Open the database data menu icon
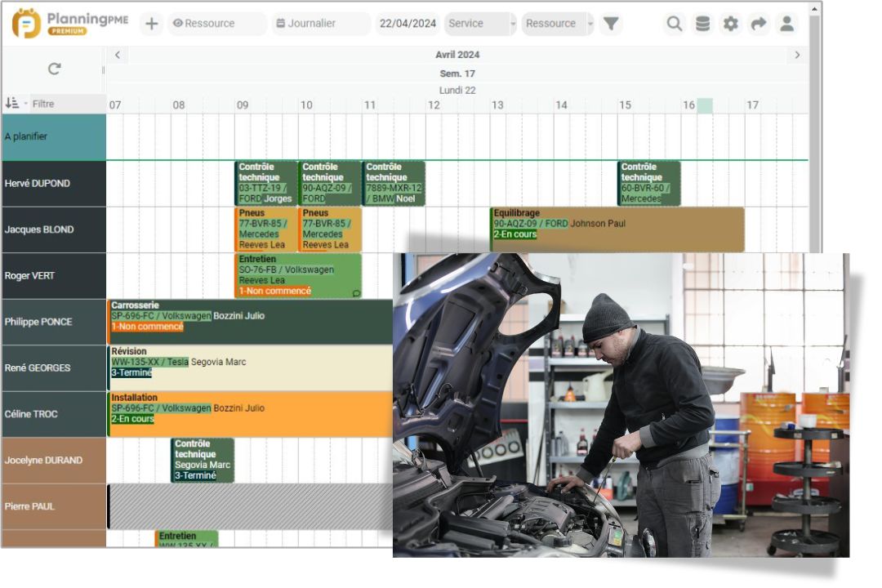882x588 pixels. (702, 24)
